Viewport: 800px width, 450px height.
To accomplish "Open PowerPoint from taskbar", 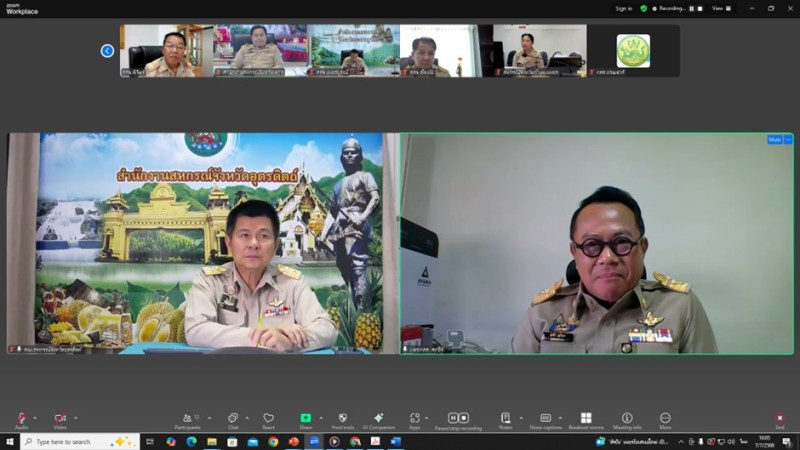I will click(x=293, y=442).
